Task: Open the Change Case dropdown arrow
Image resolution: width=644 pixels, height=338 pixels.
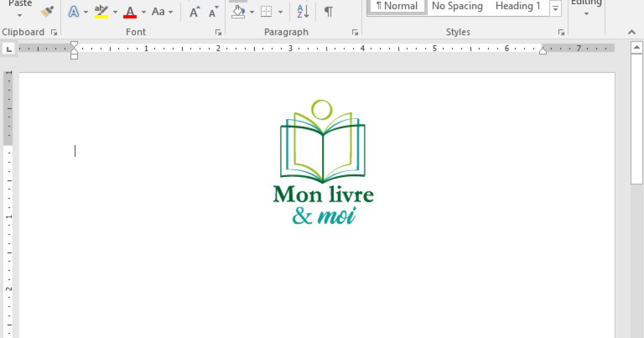Action: pos(171,12)
